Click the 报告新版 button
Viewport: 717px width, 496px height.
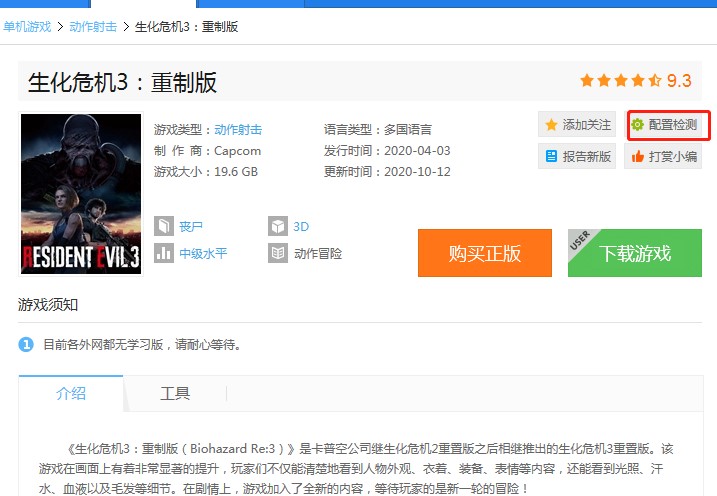[x=577, y=156]
